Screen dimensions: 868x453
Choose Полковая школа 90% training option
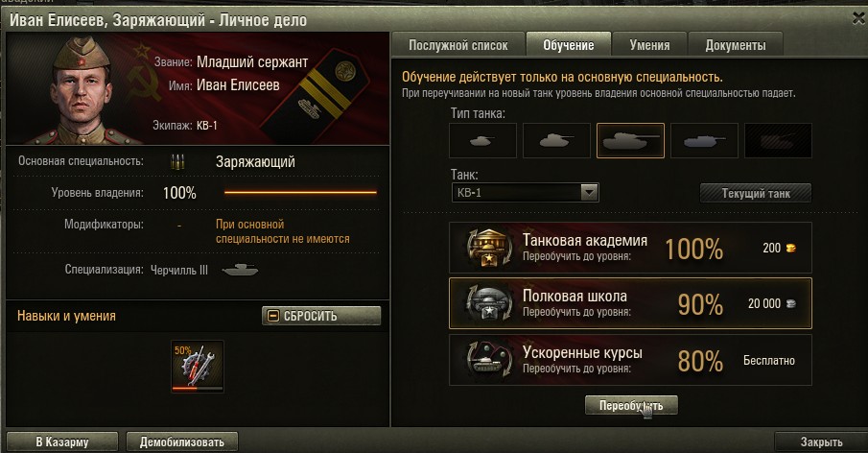click(630, 303)
